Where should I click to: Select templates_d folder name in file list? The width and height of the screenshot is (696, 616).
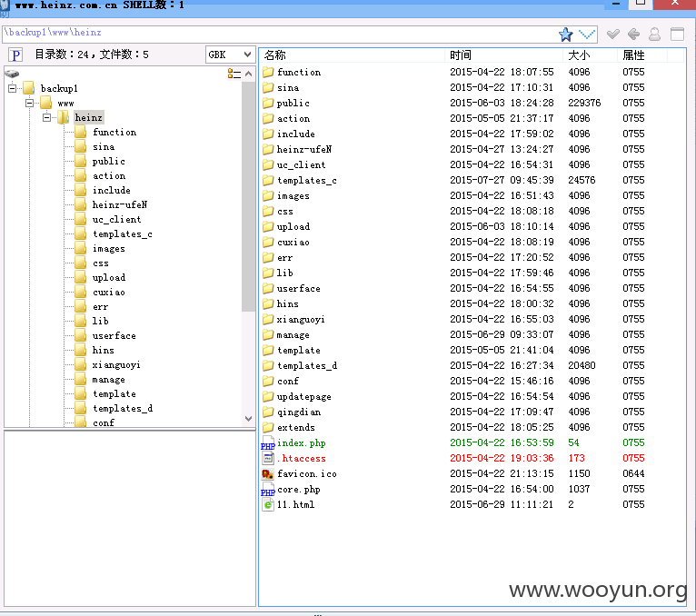click(x=307, y=366)
